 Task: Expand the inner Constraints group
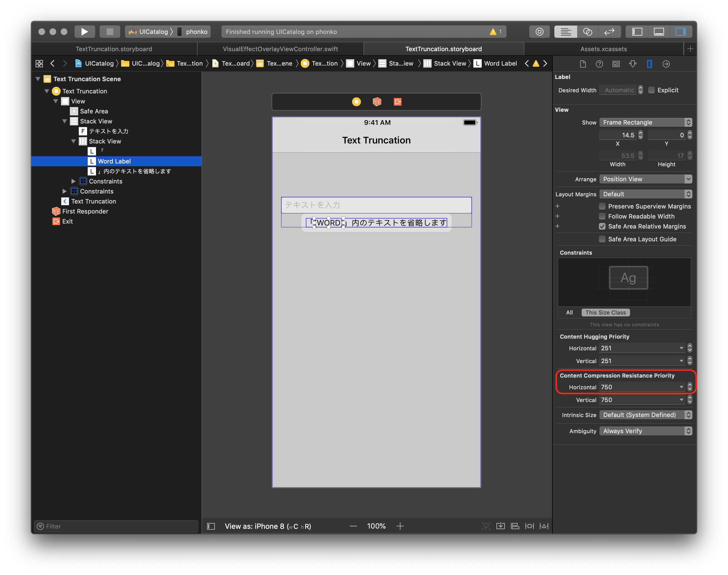(x=73, y=182)
